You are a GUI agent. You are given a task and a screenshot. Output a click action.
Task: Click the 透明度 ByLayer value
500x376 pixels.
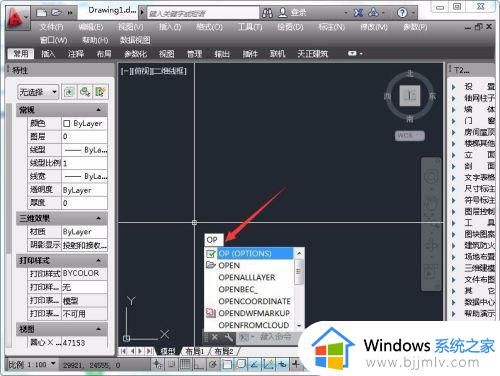pos(84,190)
